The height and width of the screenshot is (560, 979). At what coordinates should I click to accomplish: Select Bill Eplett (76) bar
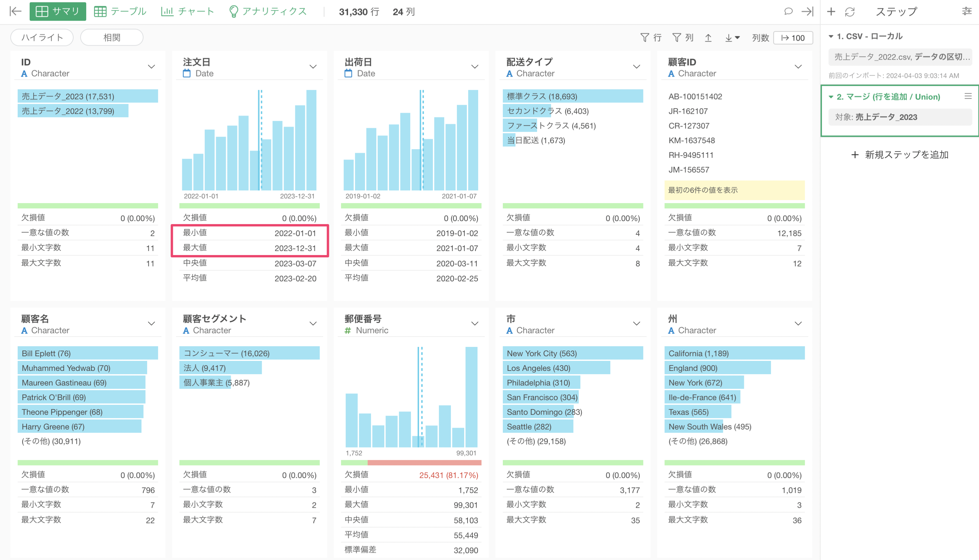pos(88,353)
